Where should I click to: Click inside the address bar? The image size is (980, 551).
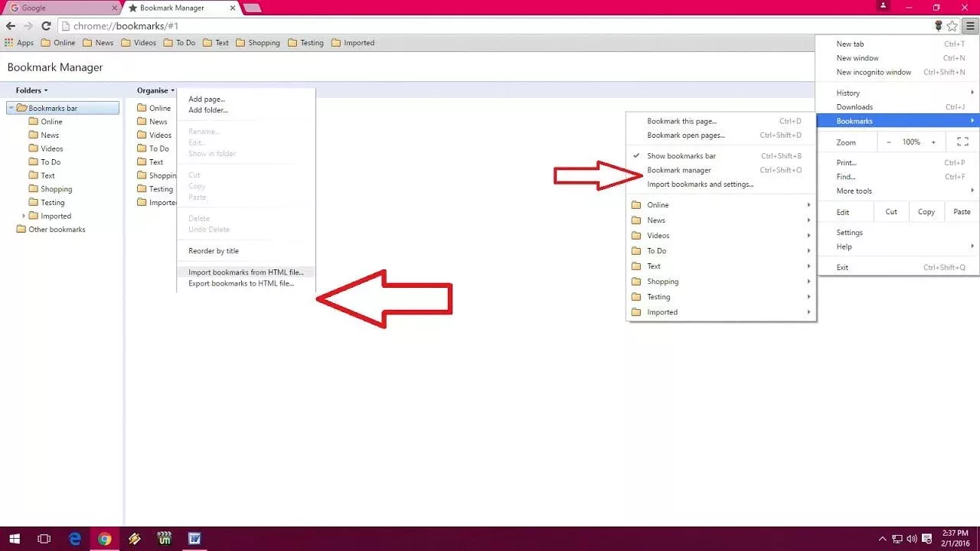(306, 25)
